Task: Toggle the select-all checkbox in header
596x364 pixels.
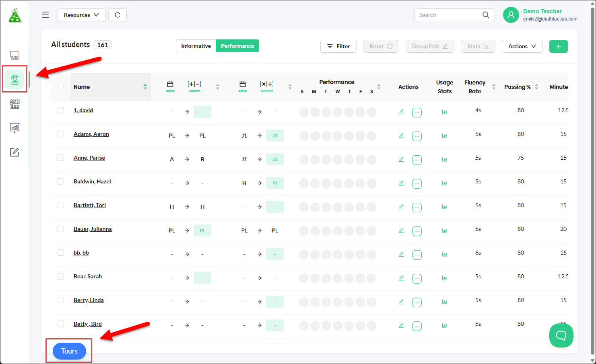Action: tap(61, 87)
